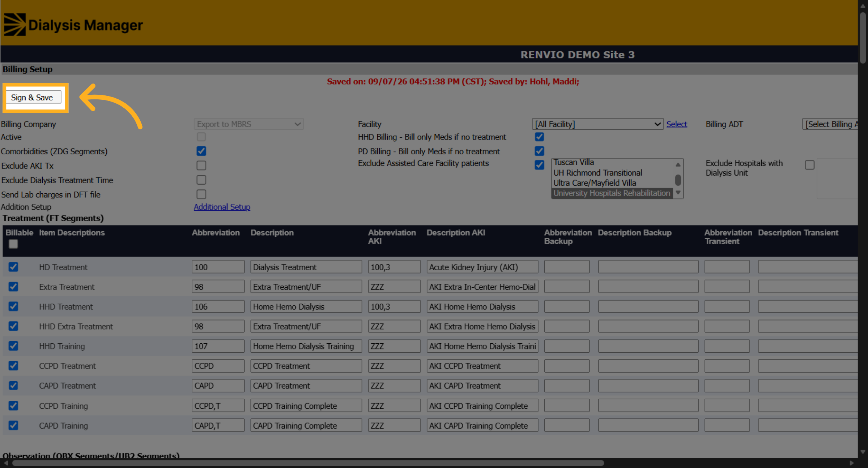This screenshot has width=868, height=468.
Task: Uncheck Comorbidities (ZDG Segments) checkbox
Action: (201, 151)
